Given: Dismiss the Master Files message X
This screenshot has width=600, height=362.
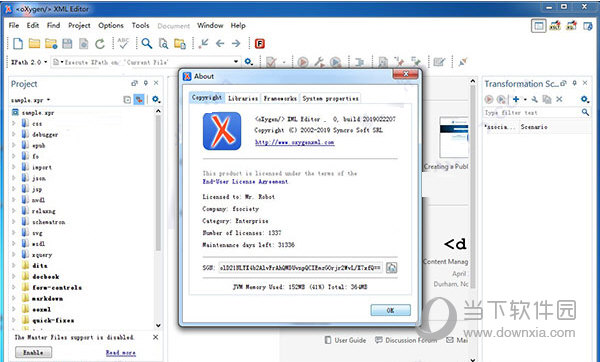Looking at the screenshot, I should point(155,337).
